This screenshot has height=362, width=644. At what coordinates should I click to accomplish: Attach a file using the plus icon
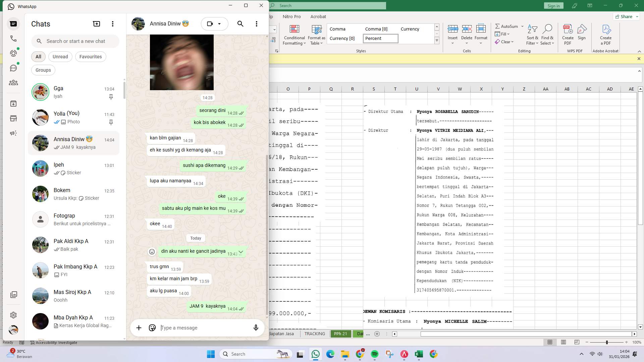[139, 327]
